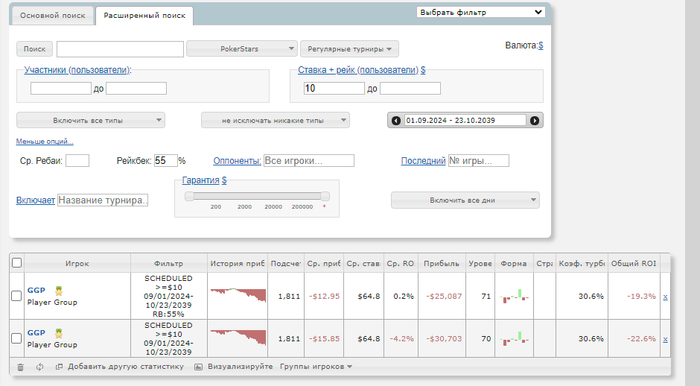Image resolution: width=700 pixels, height=386 pixels.
Task: Remove second GGP row with x
Action: tap(665, 339)
